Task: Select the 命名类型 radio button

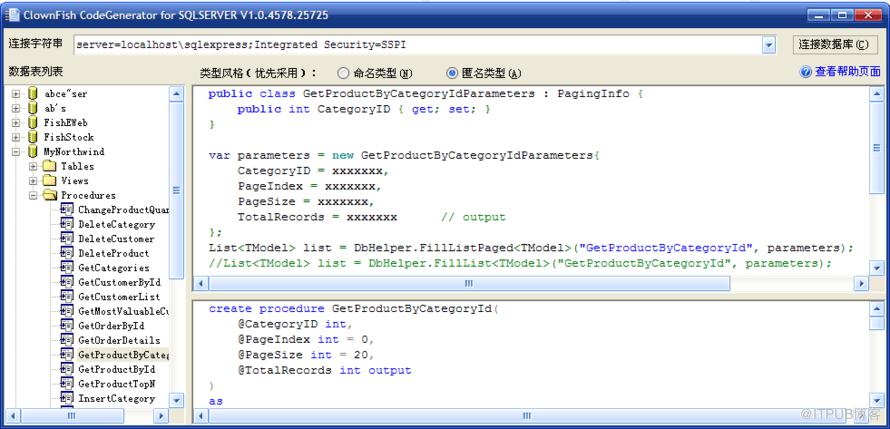Action: [x=343, y=73]
